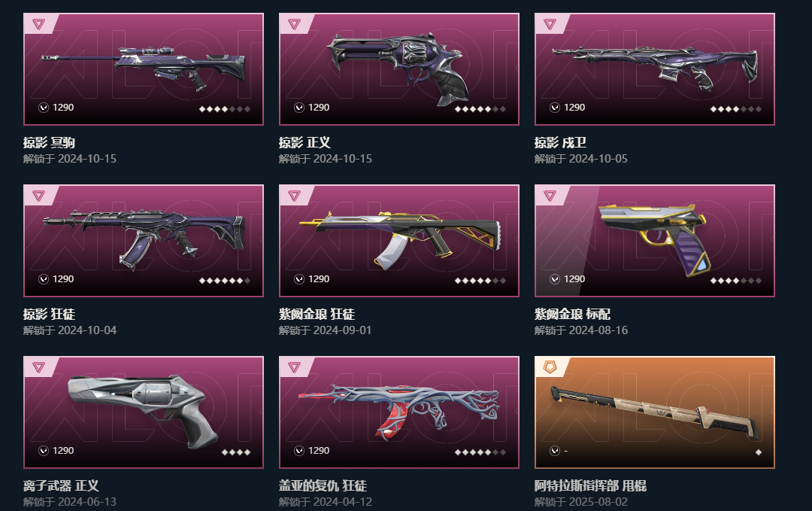Click the tier badge on 掠影 戍卫 card
The width and height of the screenshot is (812, 511).
(x=550, y=24)
